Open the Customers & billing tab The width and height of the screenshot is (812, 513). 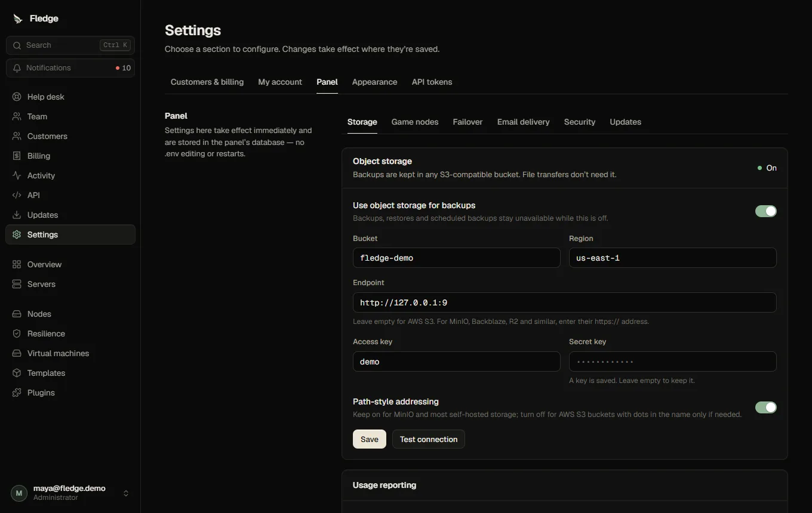click(x=207, y=82)
